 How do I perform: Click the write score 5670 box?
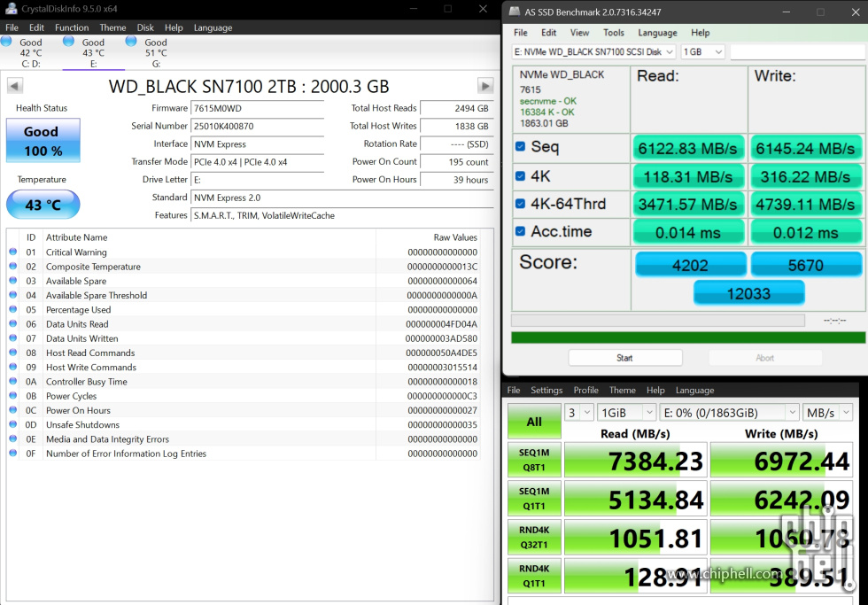[x=806, y=265]
